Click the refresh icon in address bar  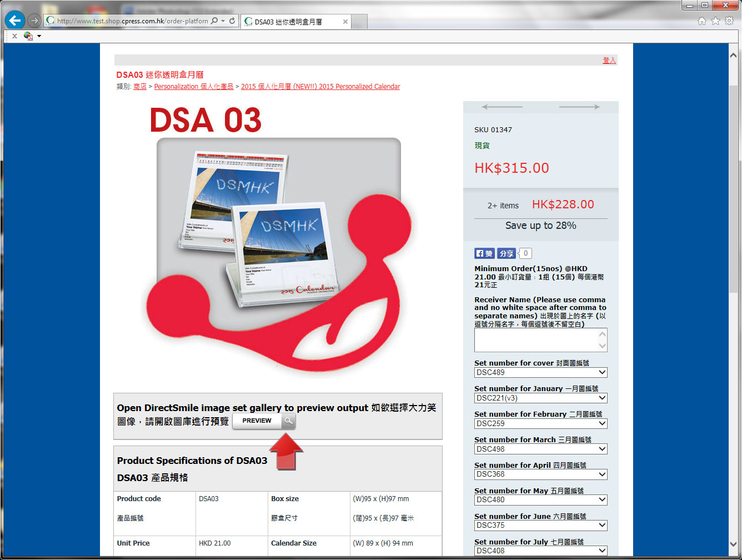coord(232,21)
